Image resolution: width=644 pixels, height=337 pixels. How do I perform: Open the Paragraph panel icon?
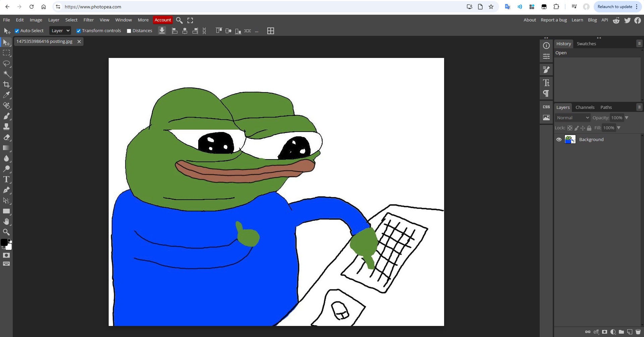point(546,93)
